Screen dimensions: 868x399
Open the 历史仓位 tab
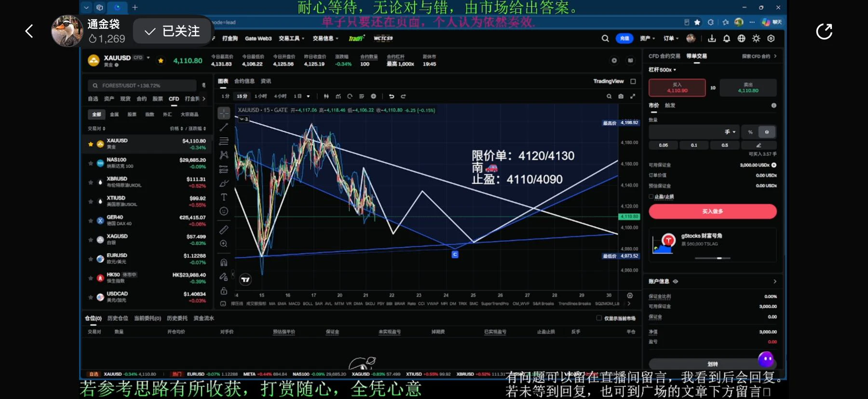[x=118, y=318]
